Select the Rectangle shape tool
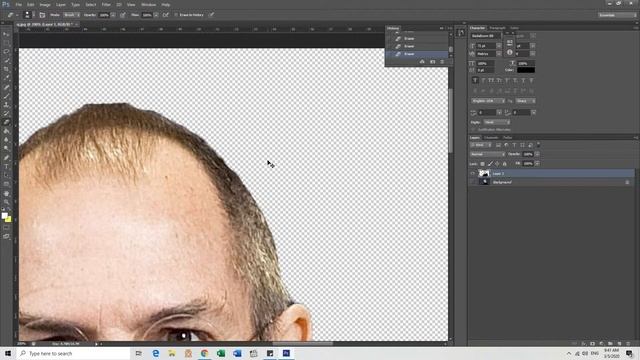The height and width of the screenshot is (360, 640). (x=6, y=184)
